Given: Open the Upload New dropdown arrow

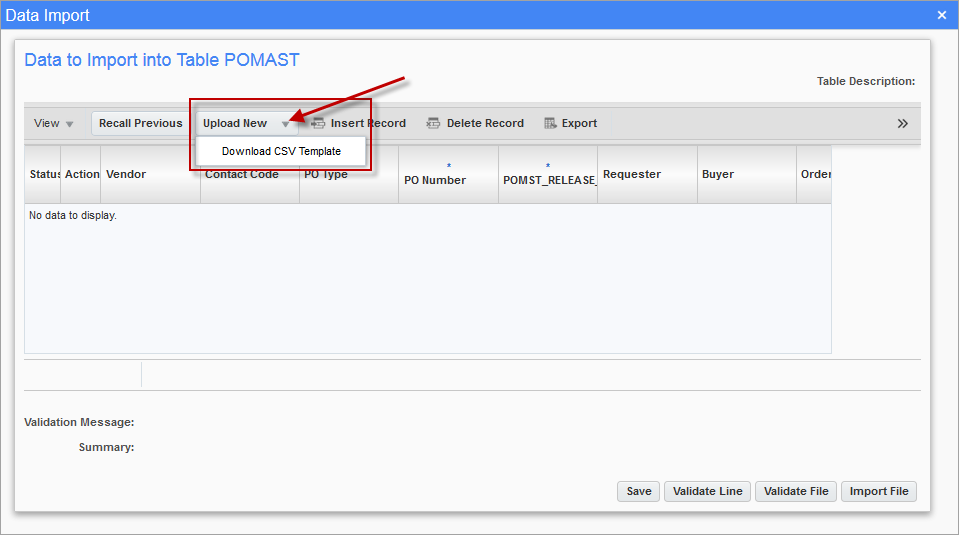Looking at the screenshot, I should [x=286, y=124].
